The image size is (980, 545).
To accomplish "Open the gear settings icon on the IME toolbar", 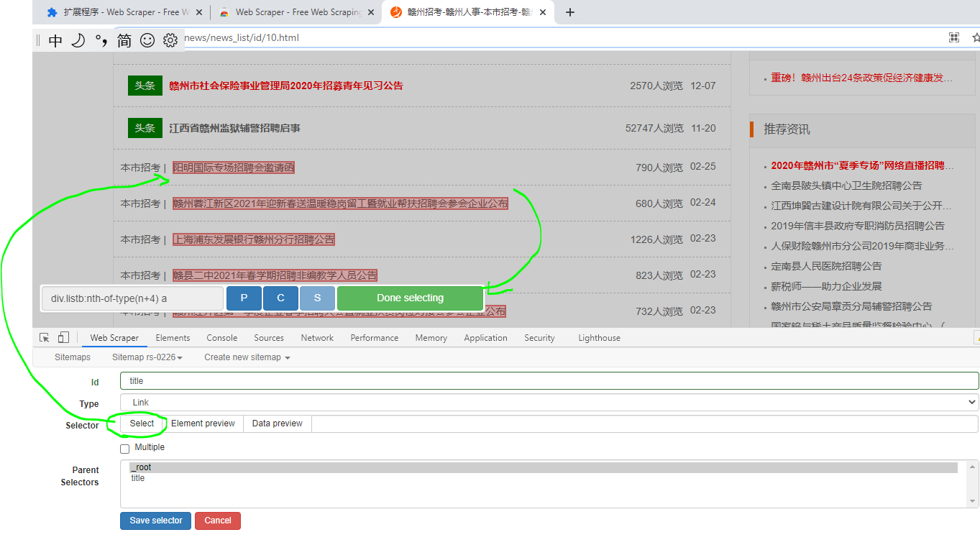I will pos(170,40).
